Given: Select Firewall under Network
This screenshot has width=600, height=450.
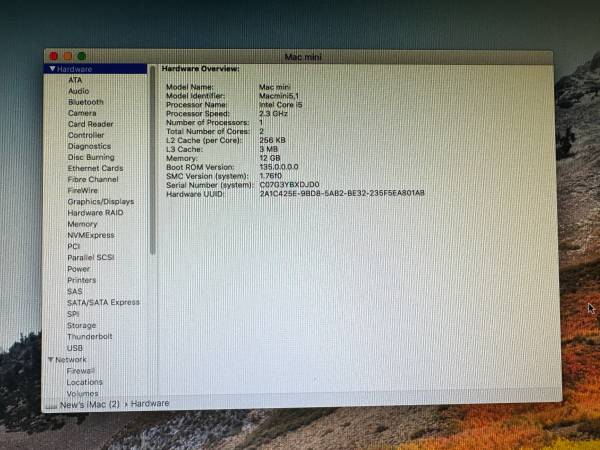Looking at the screenshot, I should (80, 371).
